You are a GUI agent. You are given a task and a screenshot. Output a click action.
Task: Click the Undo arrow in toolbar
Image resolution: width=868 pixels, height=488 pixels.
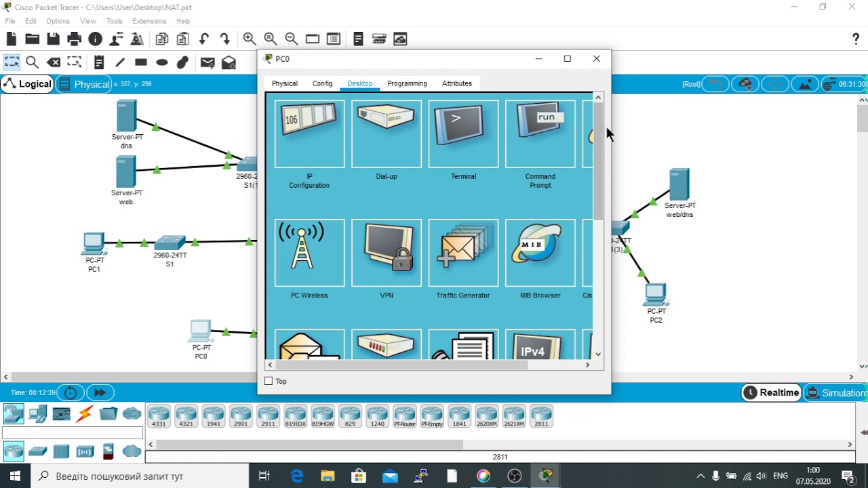[x=204, y=39]
